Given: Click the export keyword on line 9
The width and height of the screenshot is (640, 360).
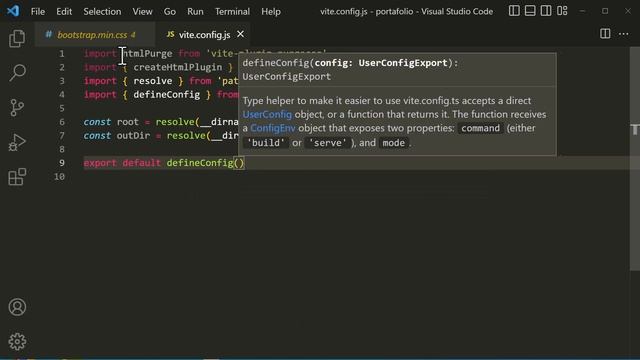Looking at the screenshot, I should [x=100, y=163].
